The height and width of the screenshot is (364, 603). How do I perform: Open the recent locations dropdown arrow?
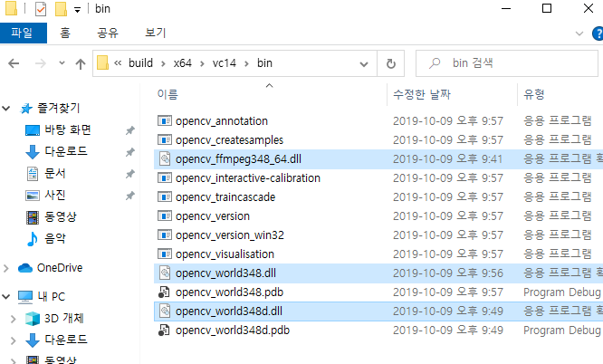pyautogui.click(x=62, y=63)
